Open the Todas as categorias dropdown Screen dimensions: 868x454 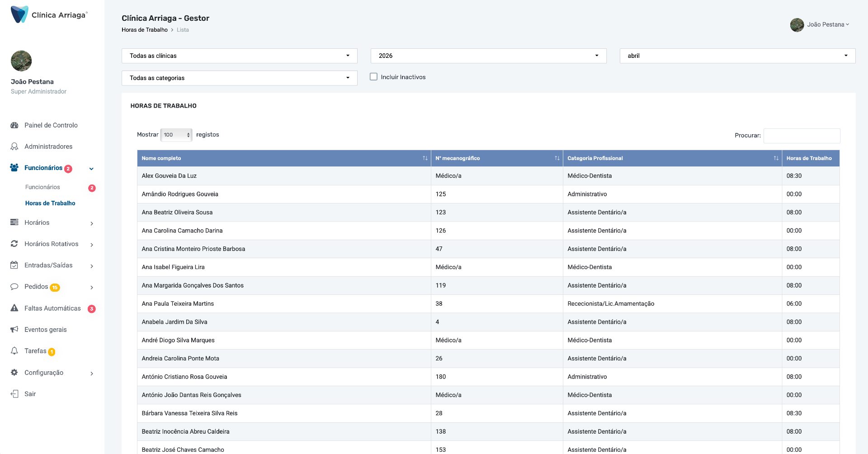(240, 78)
